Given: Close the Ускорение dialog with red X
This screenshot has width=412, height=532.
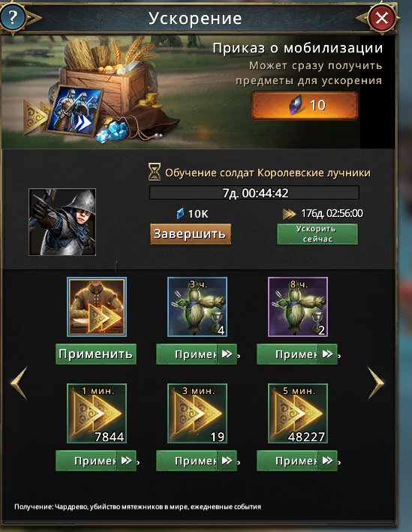Looking at the screenshot, I should click(382, 18).
